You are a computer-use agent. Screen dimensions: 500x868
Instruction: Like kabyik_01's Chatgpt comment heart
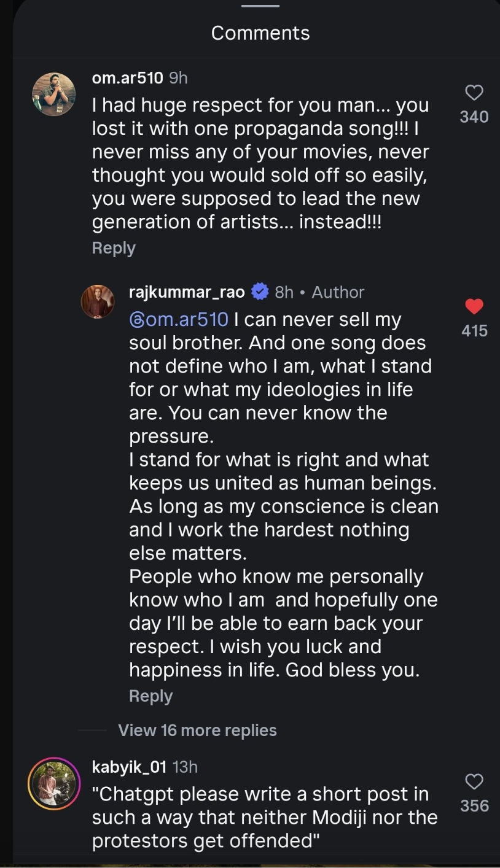[474, 781]
